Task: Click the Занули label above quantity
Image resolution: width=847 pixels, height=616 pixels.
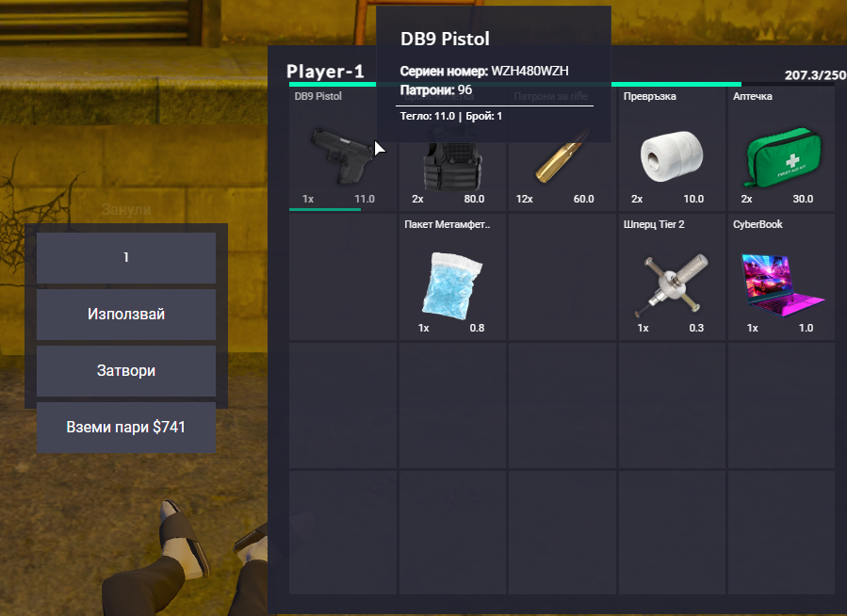Action: pyautogui.click(x=126, y=209)
